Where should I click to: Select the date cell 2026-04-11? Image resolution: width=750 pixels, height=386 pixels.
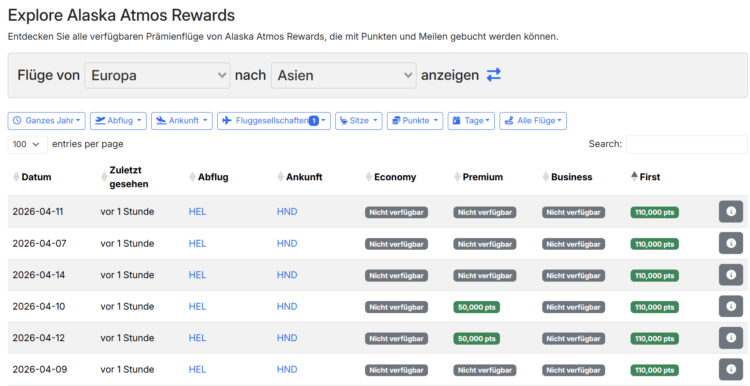pos(38,211)
